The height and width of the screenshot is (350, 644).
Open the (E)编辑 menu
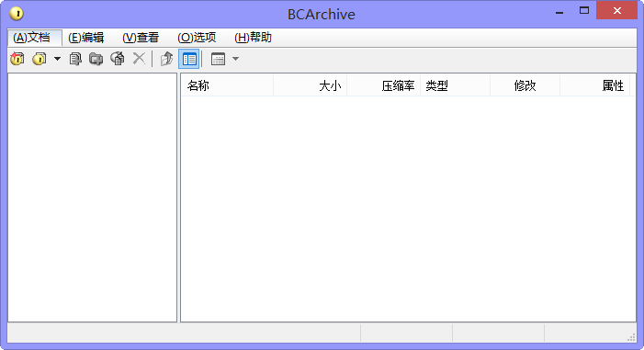click(85, 38)
